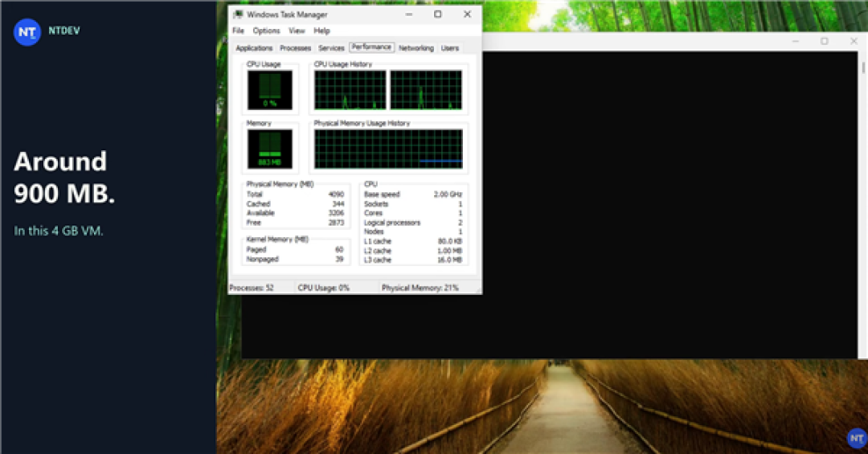
Task: Click the Total physical memory value 4090
Action: (336, 194)
